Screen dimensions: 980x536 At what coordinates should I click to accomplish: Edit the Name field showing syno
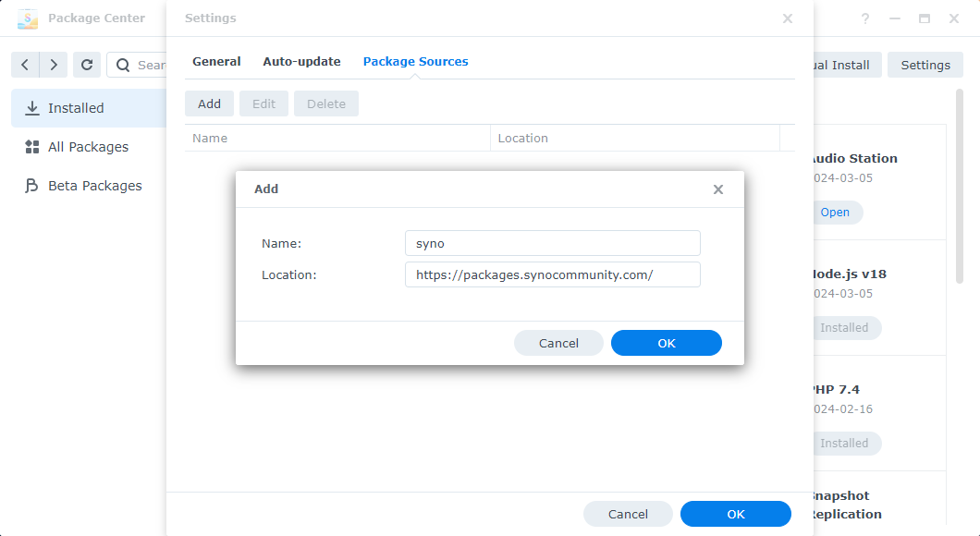pos(552,243)
